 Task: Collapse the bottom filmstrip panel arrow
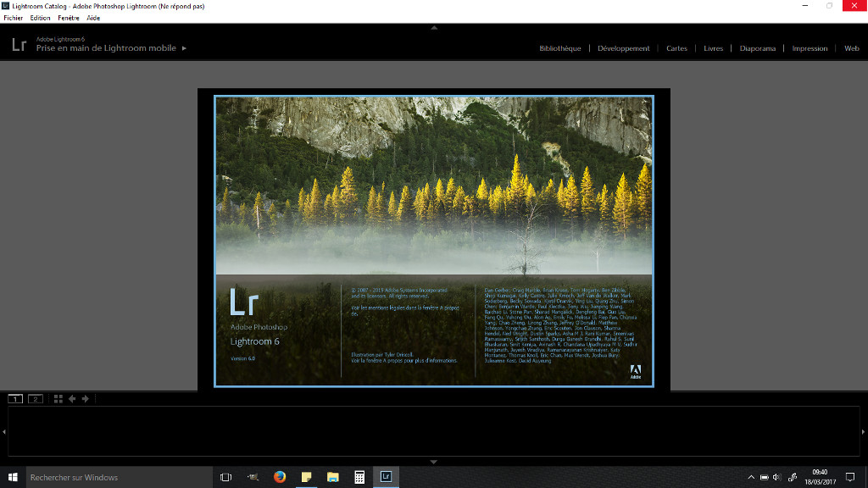pos(434,462)
